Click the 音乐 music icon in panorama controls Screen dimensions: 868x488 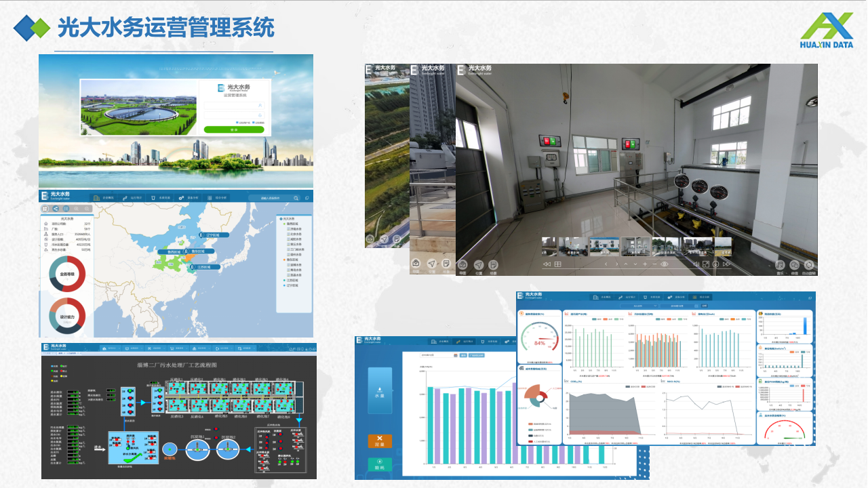780,264
